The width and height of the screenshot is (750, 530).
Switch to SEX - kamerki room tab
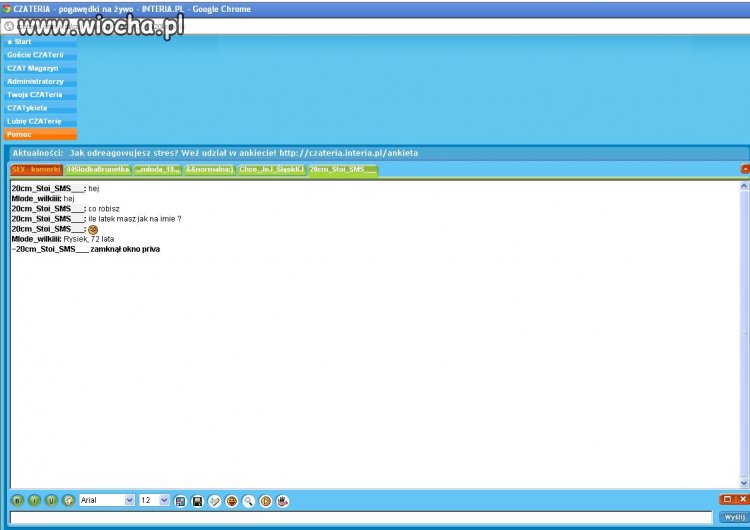[x=36, y=169]
